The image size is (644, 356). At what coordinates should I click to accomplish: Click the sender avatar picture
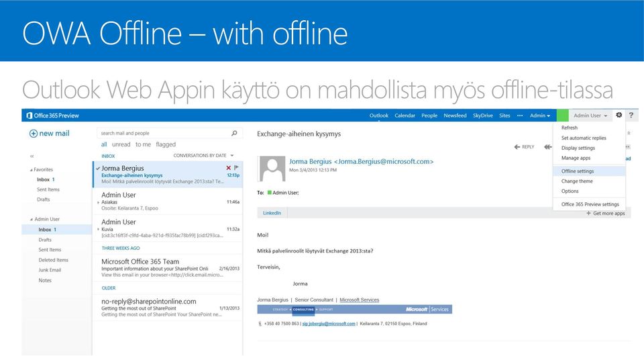click(271, 169)
